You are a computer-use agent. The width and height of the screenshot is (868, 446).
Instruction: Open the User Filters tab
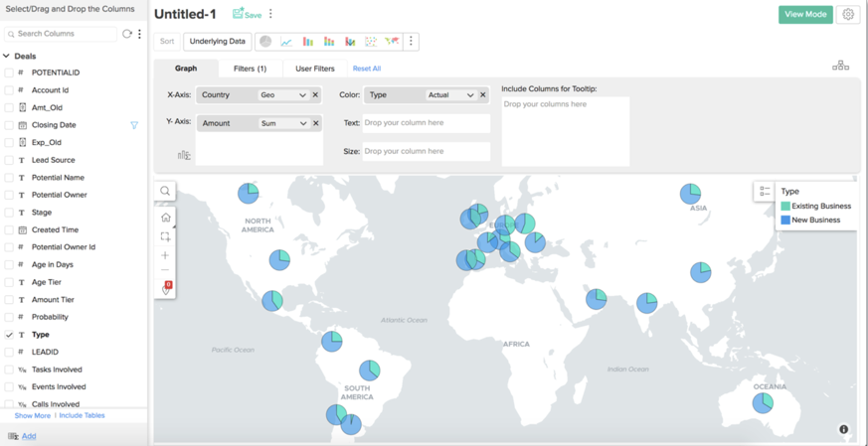pos(314,69)
